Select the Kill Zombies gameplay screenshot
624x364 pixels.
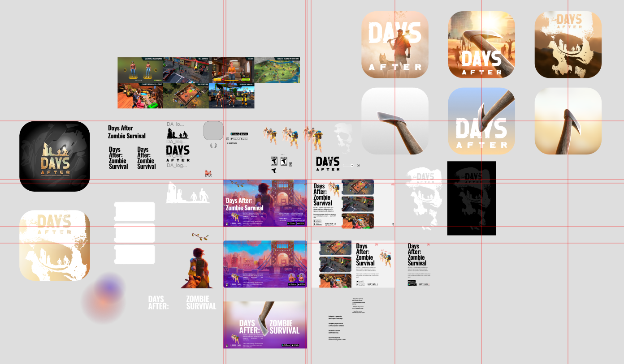tap(186, 70)
